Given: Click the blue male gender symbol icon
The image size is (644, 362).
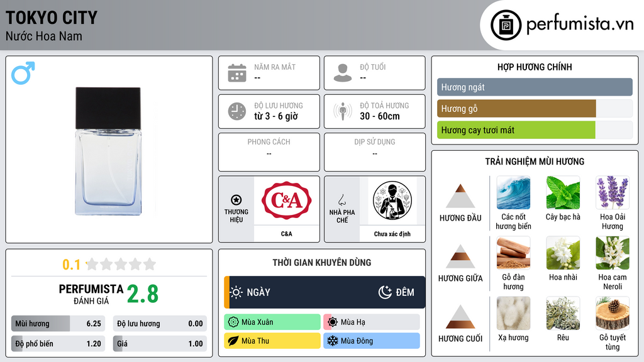Looking at the screenshot, I should point(23,73).
